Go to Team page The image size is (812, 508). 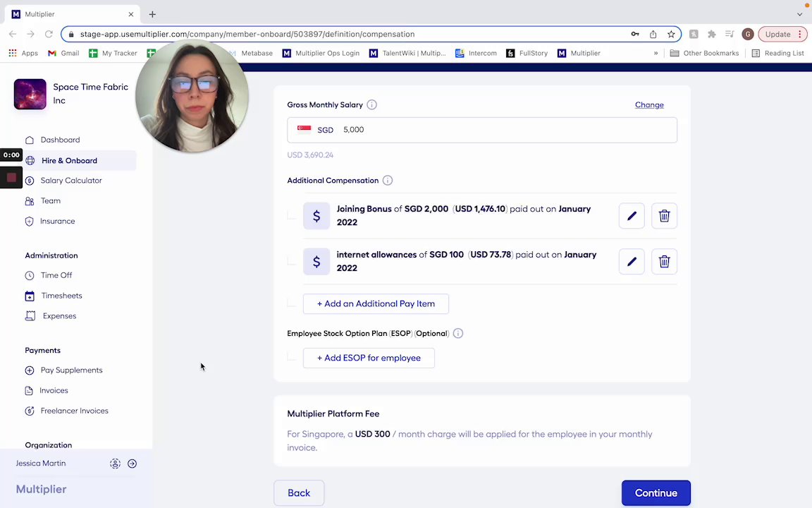pos(50,200)
